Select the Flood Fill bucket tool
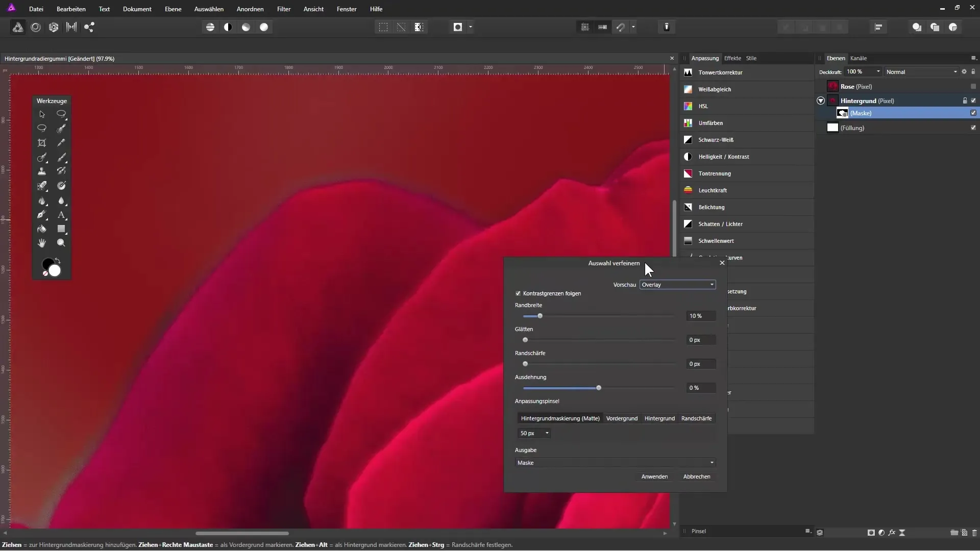Image resolution: width=980 pixels, height=551 pixels. tap(42, 229)
